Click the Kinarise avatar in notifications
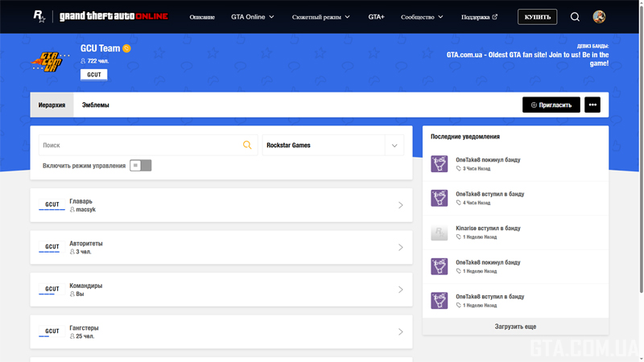This screenshot has width=644, height=362. coord(440,232)
